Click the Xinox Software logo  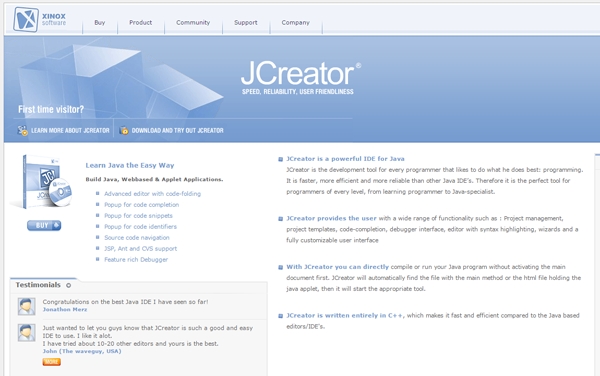[40, 20]
